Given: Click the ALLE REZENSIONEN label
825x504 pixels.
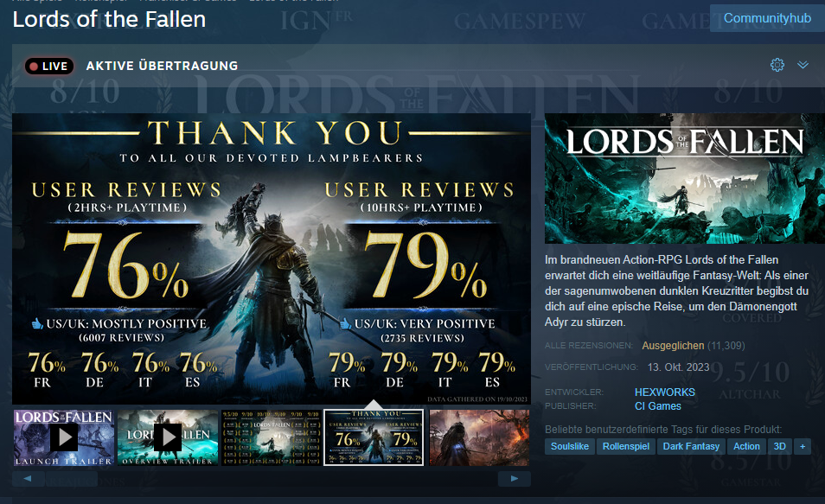Looking at the screenshot, I should (x=589, y=346).
